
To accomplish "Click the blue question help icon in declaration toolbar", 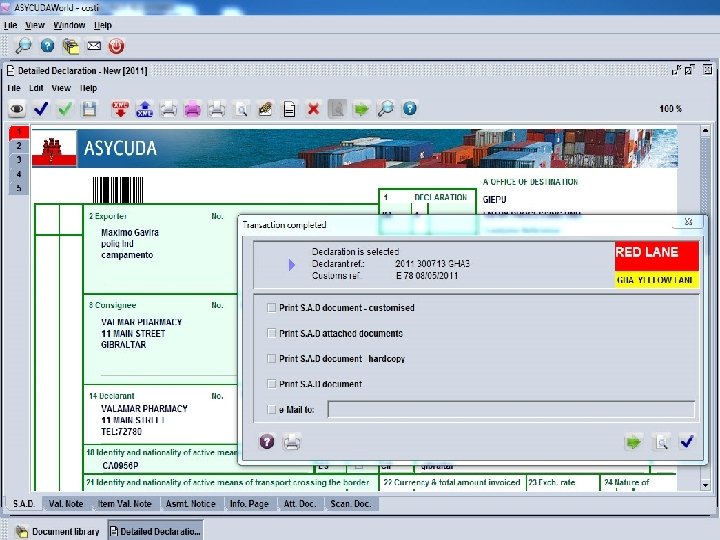I will (x=410, y=109).
